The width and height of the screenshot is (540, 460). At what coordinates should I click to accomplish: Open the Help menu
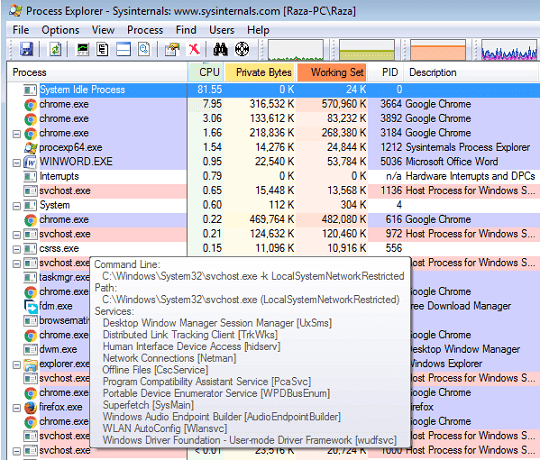[258, 30]
